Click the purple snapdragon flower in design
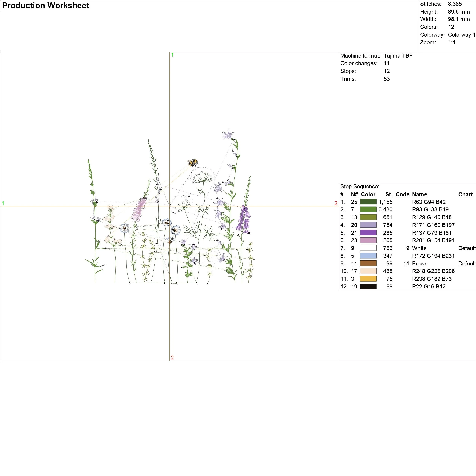This screenshot has width=476, height=476. pyautogui.click(x=243, y=220)
